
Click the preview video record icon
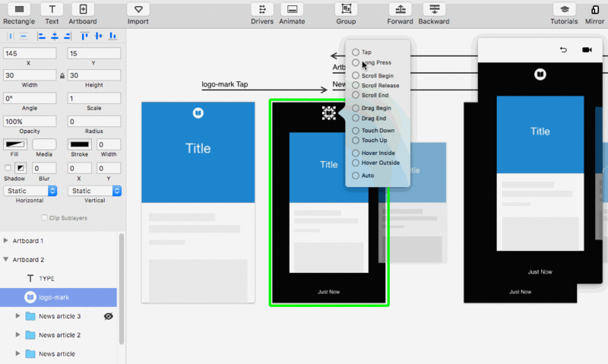tap(587, 49)
